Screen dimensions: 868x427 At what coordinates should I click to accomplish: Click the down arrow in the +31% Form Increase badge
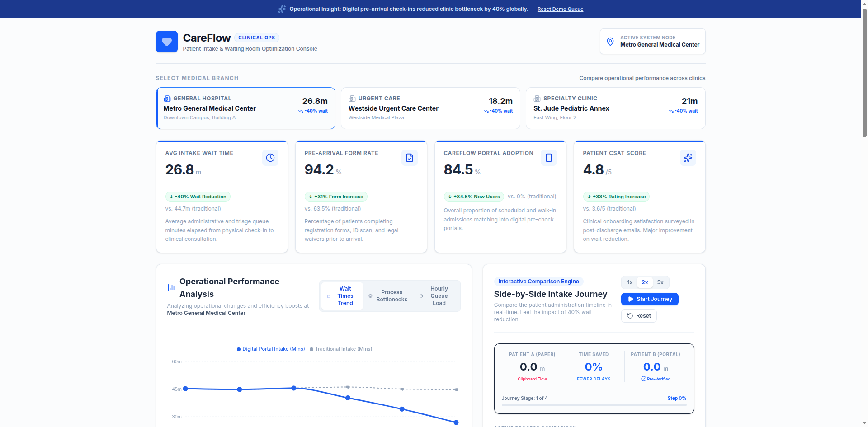(x=311, y=197)
